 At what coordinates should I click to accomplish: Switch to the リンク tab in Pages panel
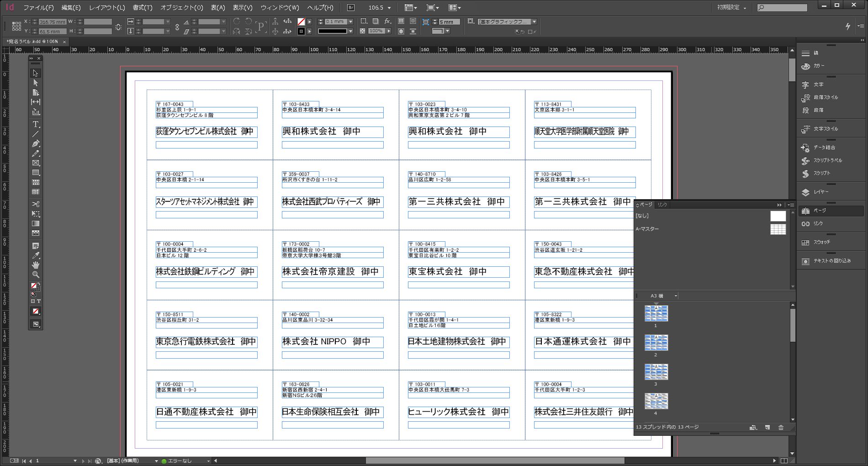(x=662, y=205)
